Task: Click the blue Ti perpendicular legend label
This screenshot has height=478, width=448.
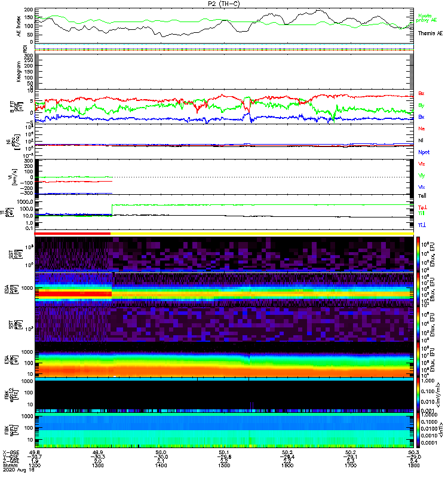Action: pos(422,225)
